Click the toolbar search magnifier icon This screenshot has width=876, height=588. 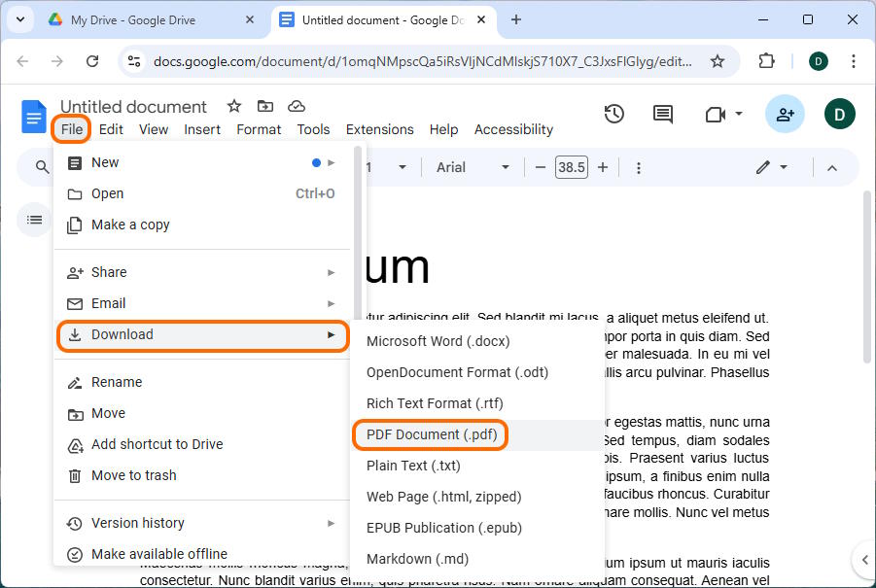(42, 166)
